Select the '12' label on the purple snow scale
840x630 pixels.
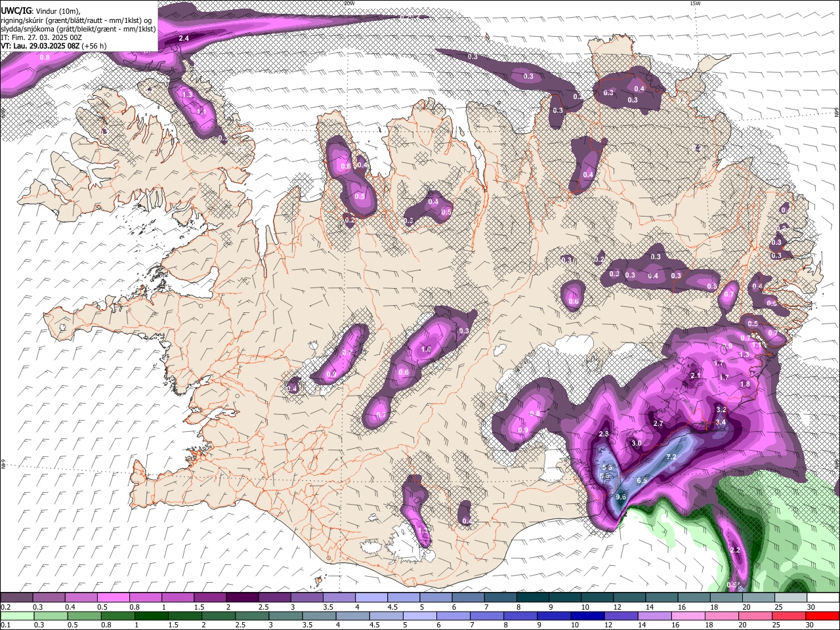[618, 608]
